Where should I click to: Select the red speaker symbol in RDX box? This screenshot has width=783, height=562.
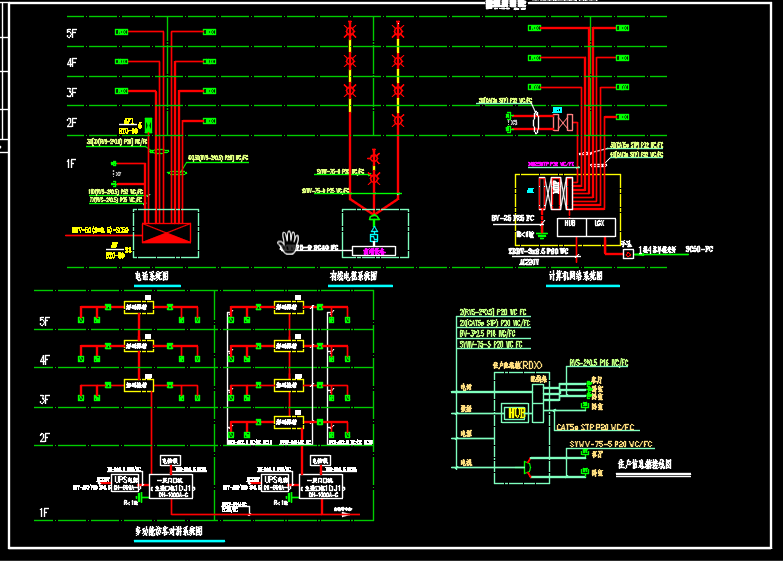pos(528,466)
